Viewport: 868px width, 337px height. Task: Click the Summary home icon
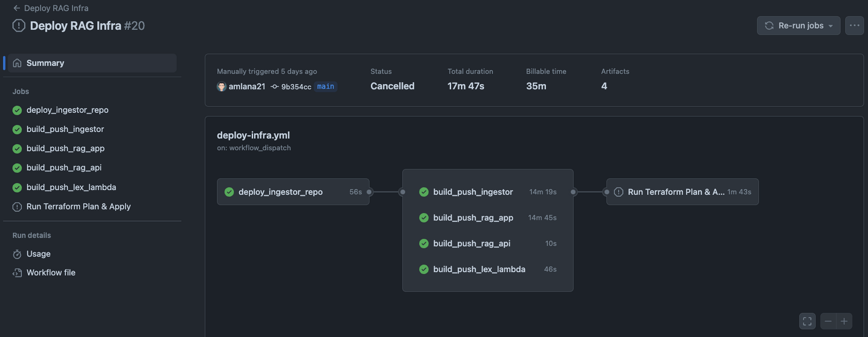tap(17, 63)
